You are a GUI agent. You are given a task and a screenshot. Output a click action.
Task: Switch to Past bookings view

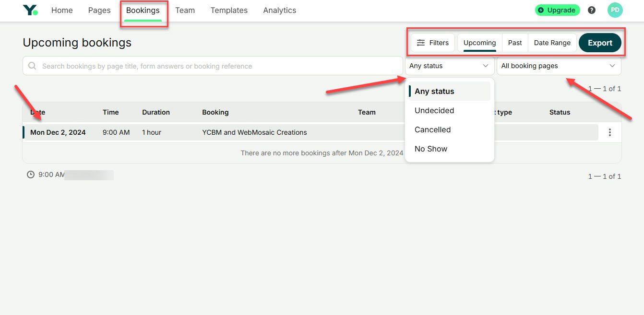(x=514, y=43)
